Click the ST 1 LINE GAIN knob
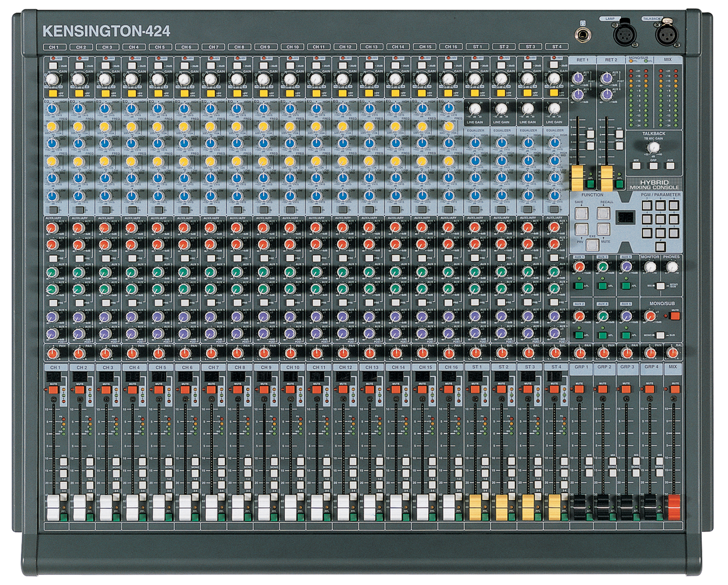Image resolution: width=728 pixels, height=585 pixels. tap(475, 108)
